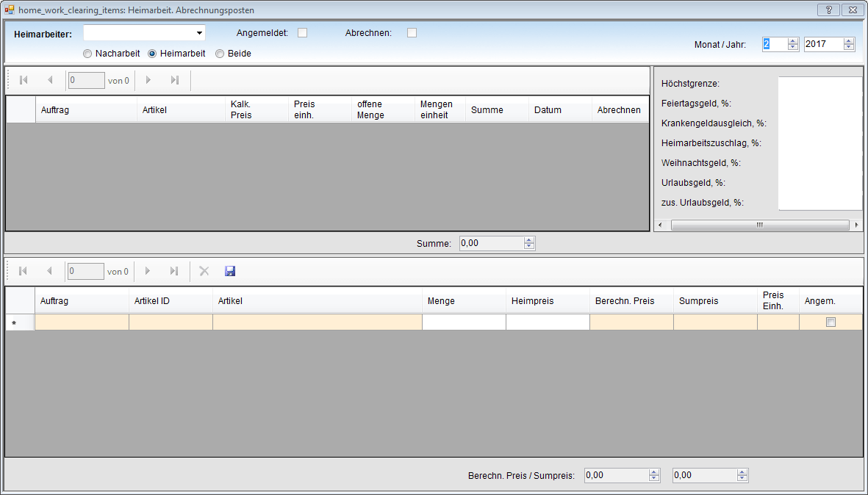Check the Angem. box in new row
The image size is (868, 495).
(831, 322)
